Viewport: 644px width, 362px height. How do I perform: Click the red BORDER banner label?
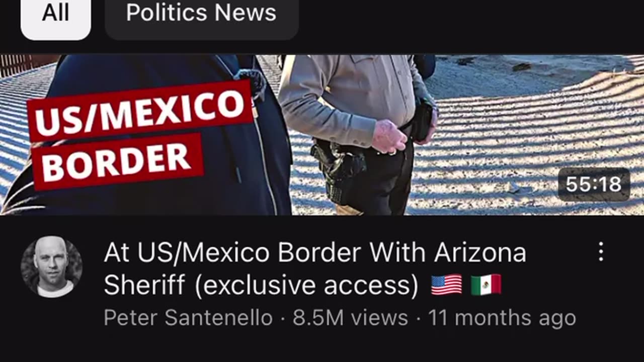(116, 162)
